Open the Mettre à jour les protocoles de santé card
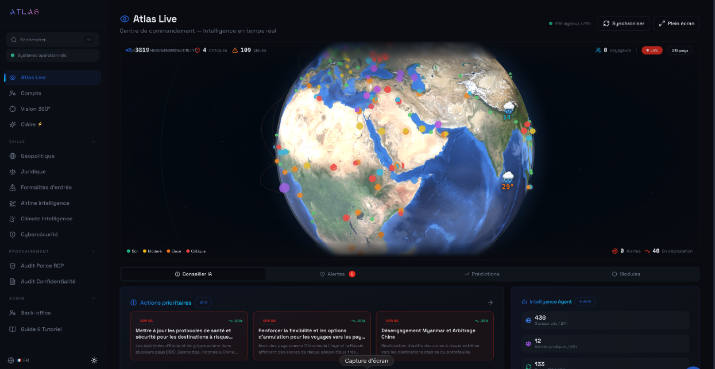715x369 pixels. 189,336
